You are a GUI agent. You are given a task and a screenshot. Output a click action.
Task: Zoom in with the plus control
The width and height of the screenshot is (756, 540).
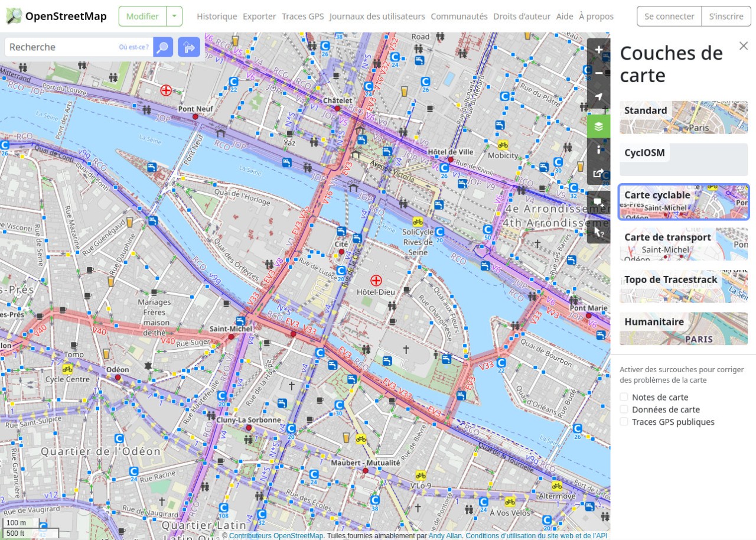tap(599, 50)
